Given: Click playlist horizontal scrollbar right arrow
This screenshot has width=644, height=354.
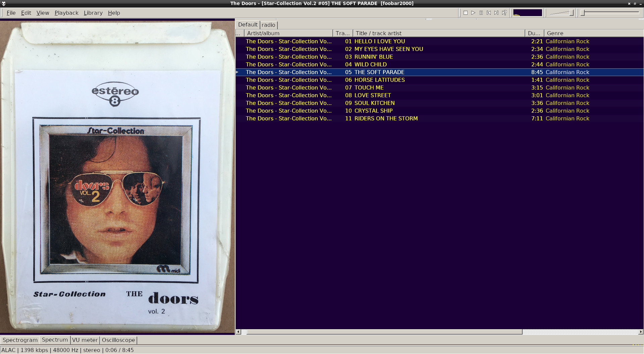Looking at the screenshot, I should pyautogui.click(x=641, y=332).
